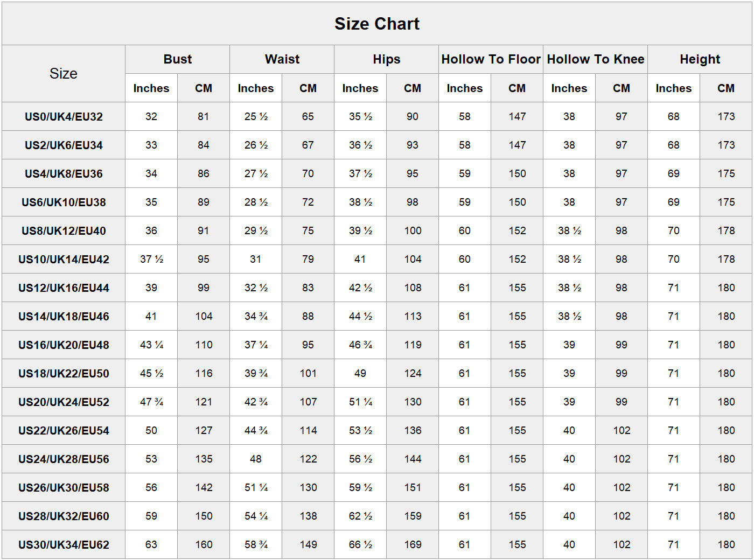This screenshot has width=754, height=560.
Task: Click bust inches value 37 ½
Action: pos(151,260)
